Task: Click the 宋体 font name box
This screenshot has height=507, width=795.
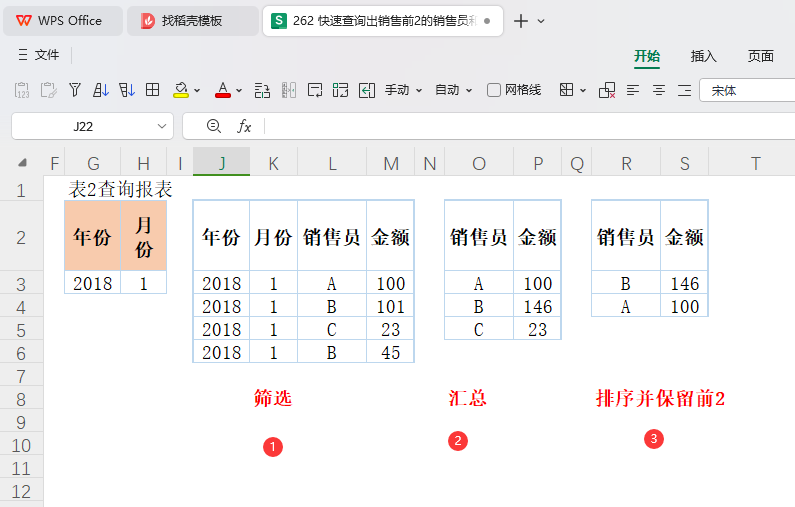Action: click(747, 90)
